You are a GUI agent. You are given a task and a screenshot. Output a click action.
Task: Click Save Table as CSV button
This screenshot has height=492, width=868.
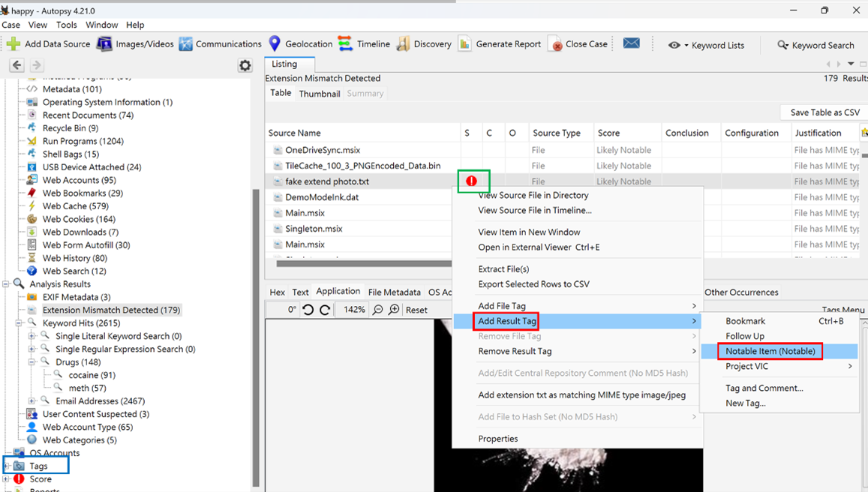coord(824,112)
